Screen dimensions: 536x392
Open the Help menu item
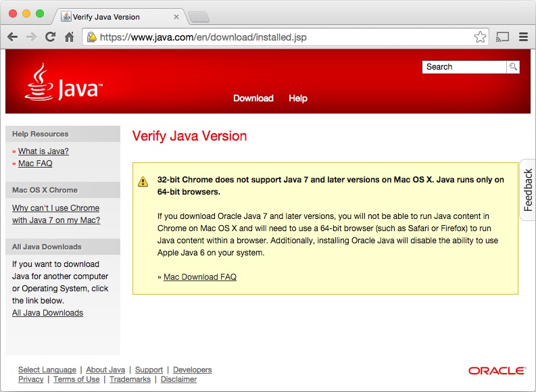(x=298, y=99)
